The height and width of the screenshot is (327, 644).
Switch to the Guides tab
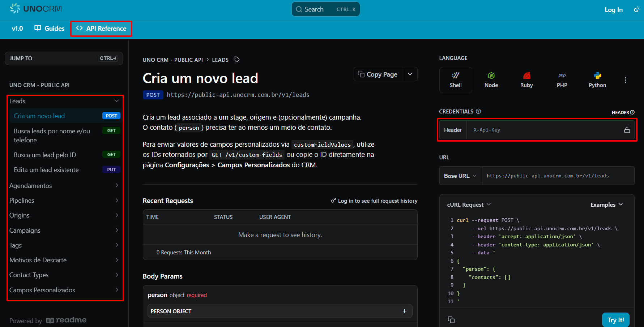click(x=50, y=29)
